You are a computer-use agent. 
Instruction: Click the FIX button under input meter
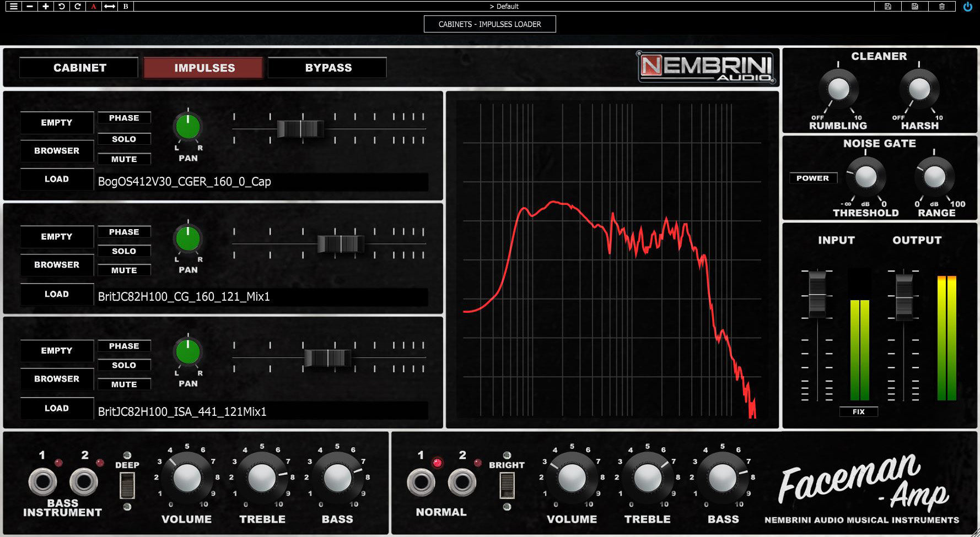click(x=858, y=411)
